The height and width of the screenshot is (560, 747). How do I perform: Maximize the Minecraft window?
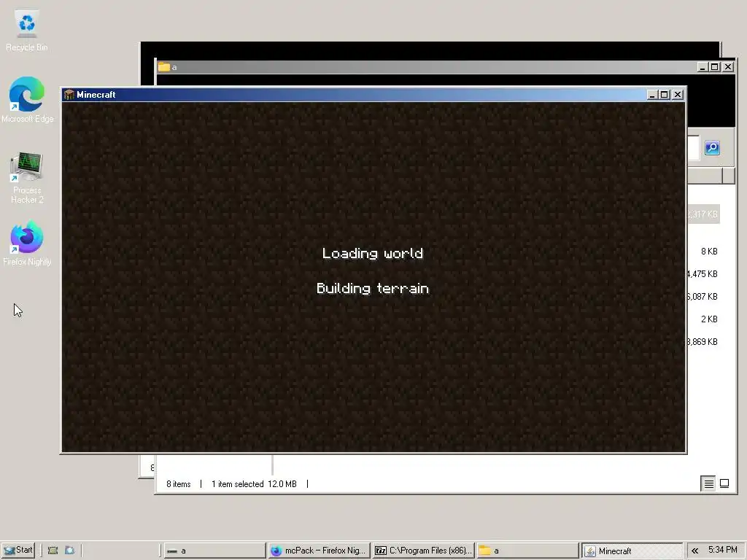click(664, 95)
